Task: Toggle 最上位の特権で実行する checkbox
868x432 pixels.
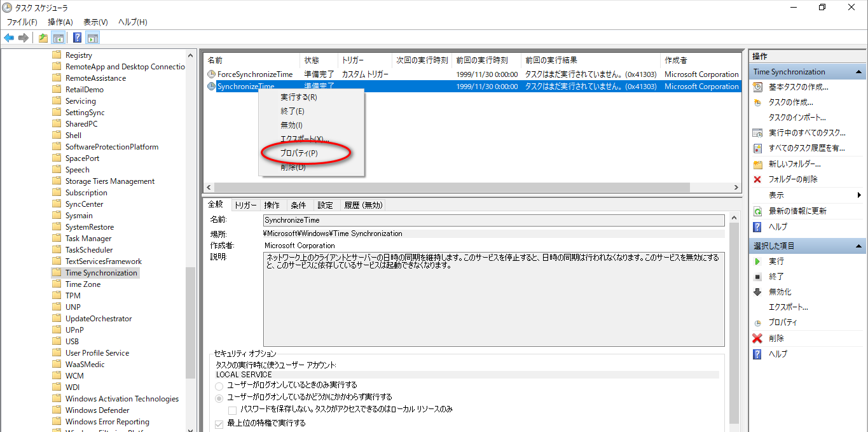Action: click(x=219, y=424)
